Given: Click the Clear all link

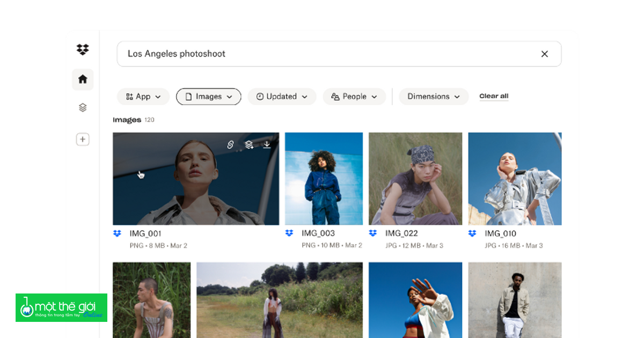Looking at the screenshot, I should pos(494,97).
